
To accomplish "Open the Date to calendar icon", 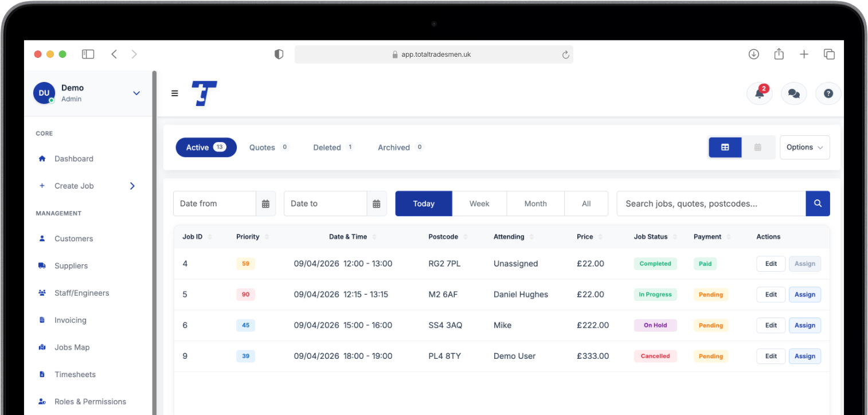I will 376,203.
